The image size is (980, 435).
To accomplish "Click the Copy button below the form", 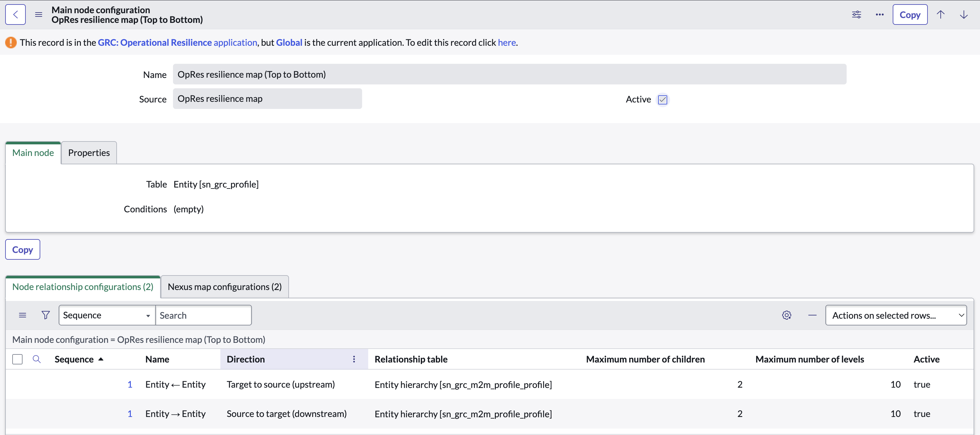I will pos(23,249).
